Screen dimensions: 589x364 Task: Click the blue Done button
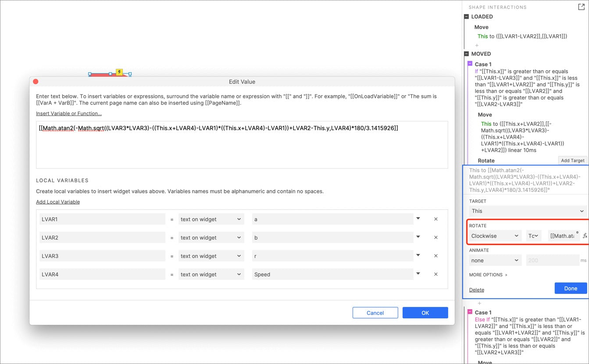coord(570,288)
